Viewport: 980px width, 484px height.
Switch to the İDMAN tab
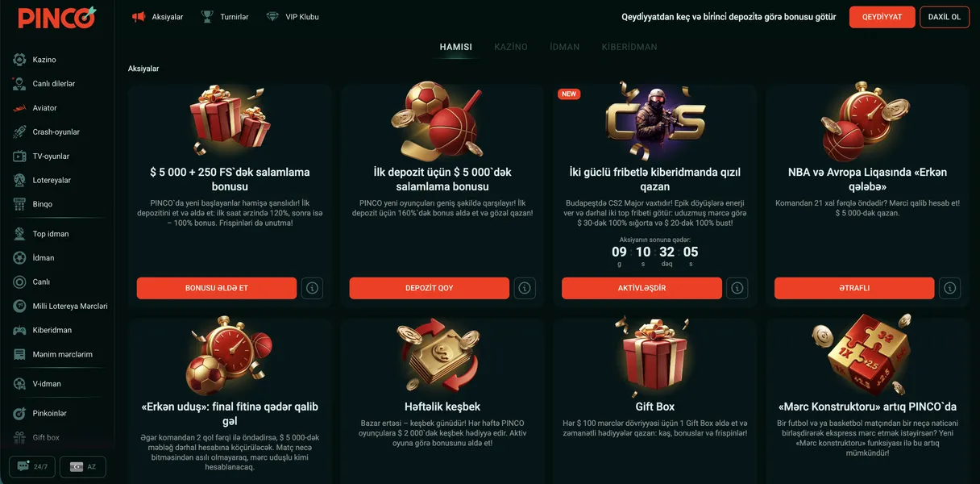[x=565, y=47]
